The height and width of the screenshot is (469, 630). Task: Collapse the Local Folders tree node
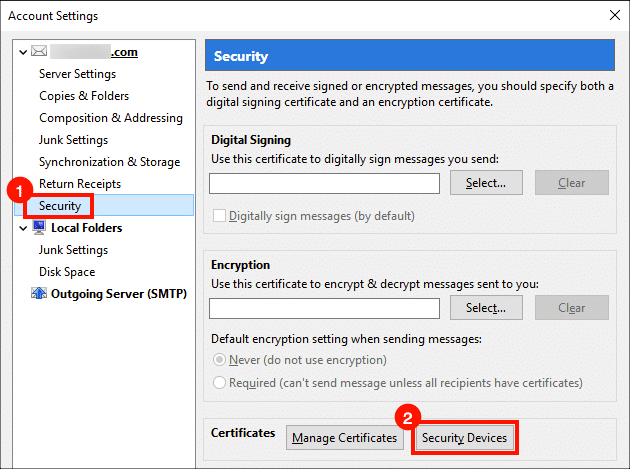pos(23,228)
